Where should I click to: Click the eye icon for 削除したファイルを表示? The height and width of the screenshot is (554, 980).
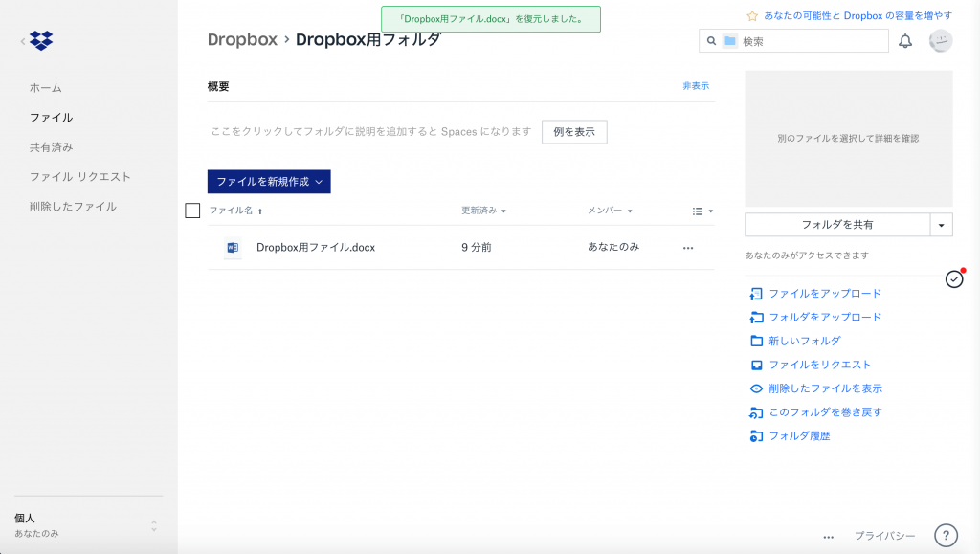pos(756,388)
